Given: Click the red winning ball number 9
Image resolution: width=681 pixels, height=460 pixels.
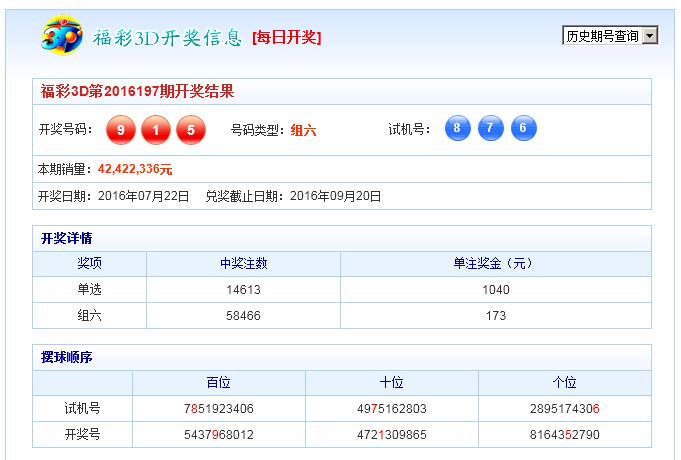Looking at the screenshot, I should click(122, 130).
